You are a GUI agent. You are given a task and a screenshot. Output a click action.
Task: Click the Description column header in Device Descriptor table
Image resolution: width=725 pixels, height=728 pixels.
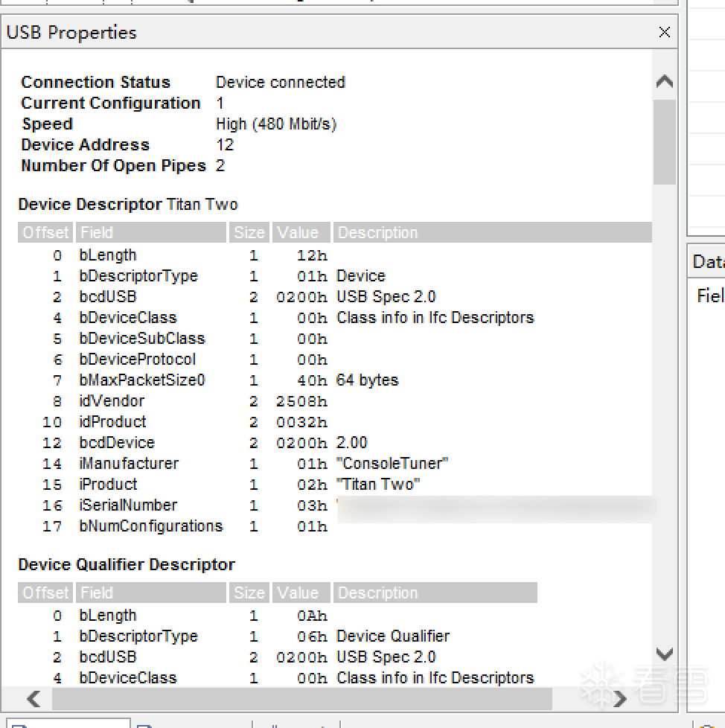493,232
